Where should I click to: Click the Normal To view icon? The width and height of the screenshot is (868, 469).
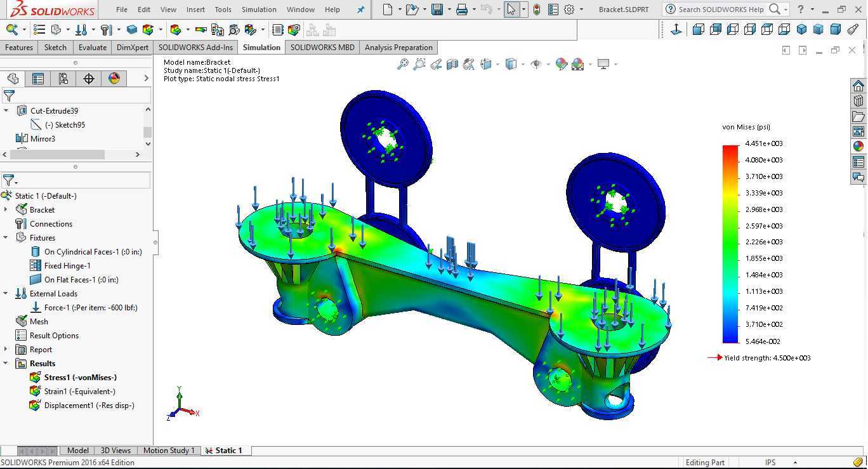[x=676, y=29]
